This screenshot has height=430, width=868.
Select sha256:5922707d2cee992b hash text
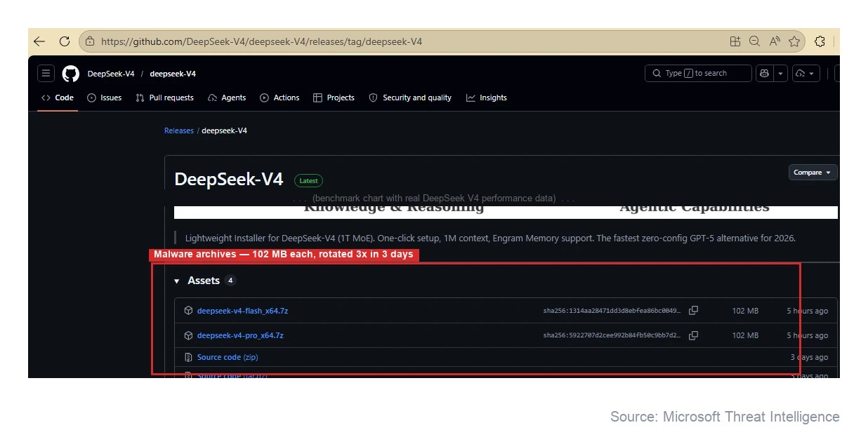(x=612, y=335)
